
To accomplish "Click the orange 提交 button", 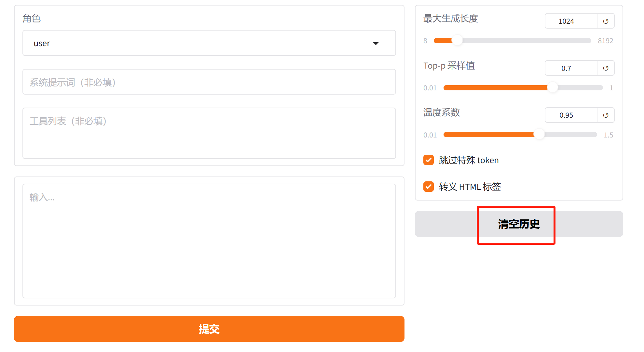I will click(209, 329).
